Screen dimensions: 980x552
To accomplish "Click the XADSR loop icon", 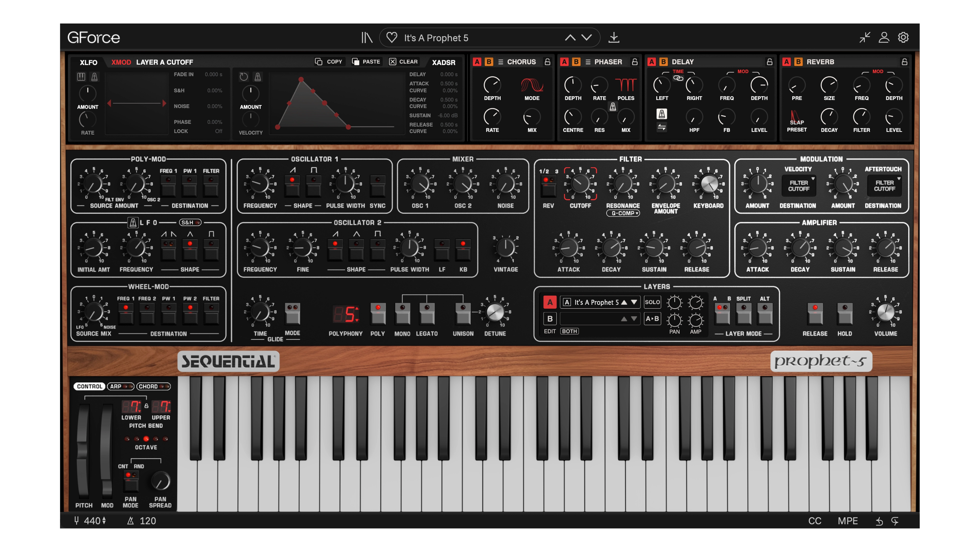I will point(244,77).
